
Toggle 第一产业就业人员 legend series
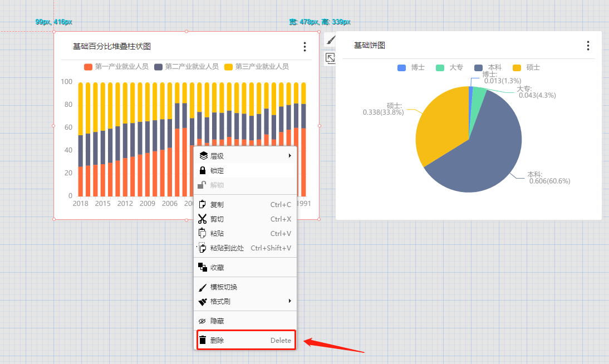pyautogui.click(x=116, y=67)
